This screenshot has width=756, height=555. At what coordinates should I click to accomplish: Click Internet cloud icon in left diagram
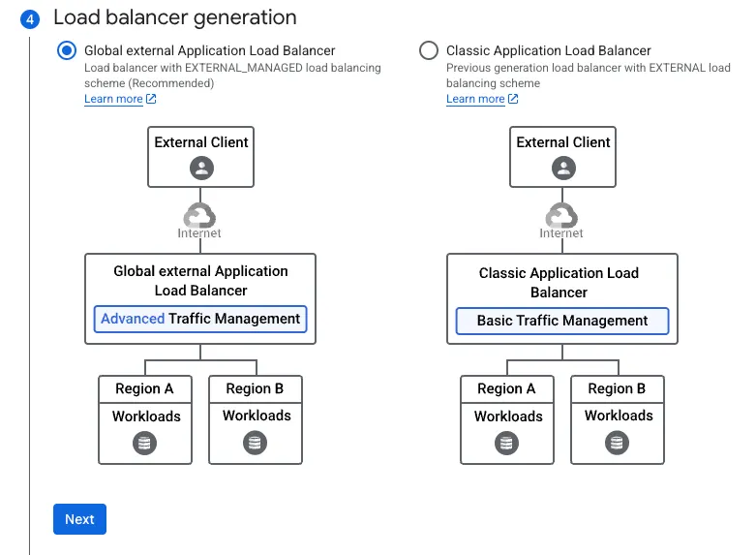pyautogui.click(x=199, y=215)
